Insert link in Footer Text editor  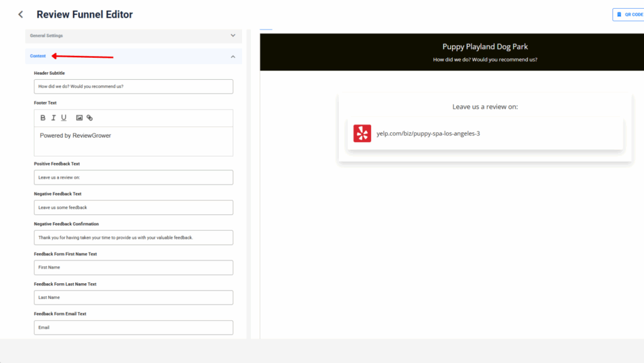click(x=89, y=118)
